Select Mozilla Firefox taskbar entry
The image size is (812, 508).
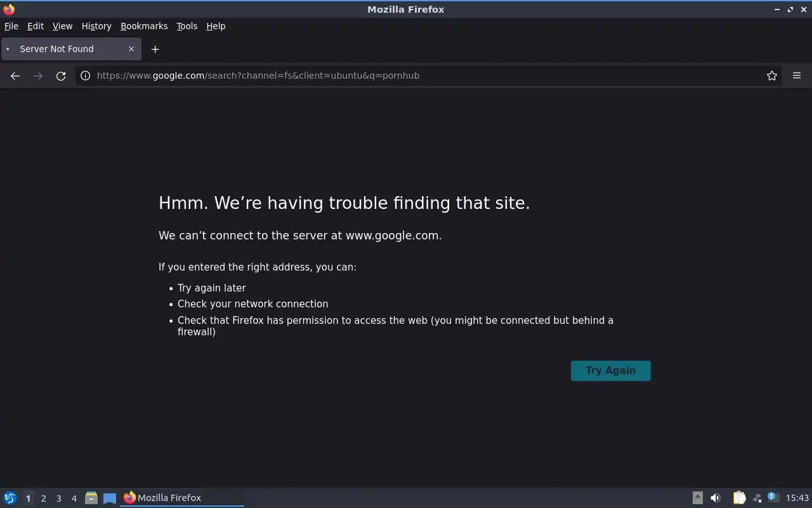182,498
